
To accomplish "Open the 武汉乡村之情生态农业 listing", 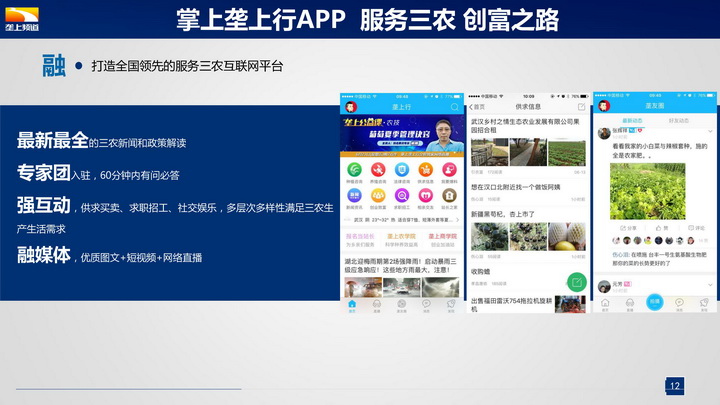I will click(x=525, y=125).
